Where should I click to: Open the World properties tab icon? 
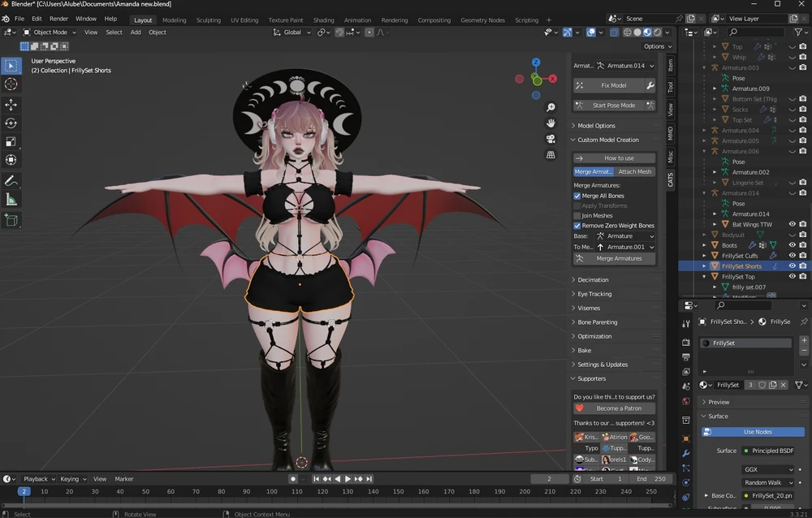click(x=686, y=401)
